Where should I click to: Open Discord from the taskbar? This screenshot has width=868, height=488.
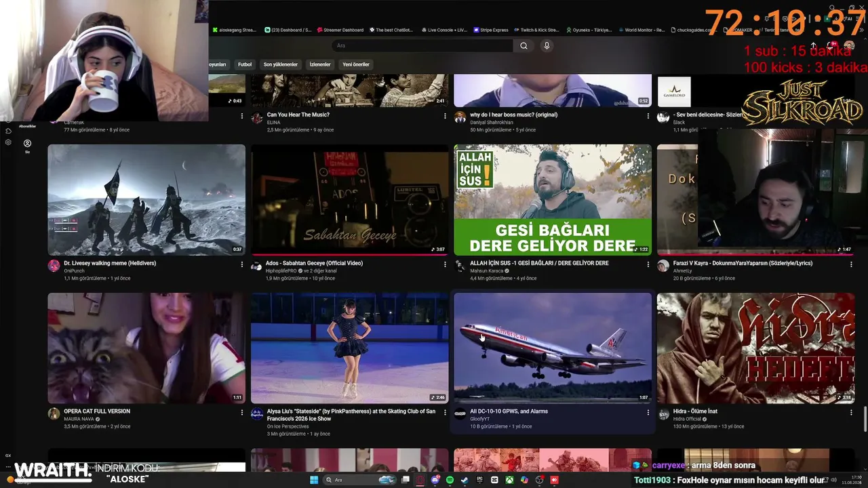[x=435, y=480]
